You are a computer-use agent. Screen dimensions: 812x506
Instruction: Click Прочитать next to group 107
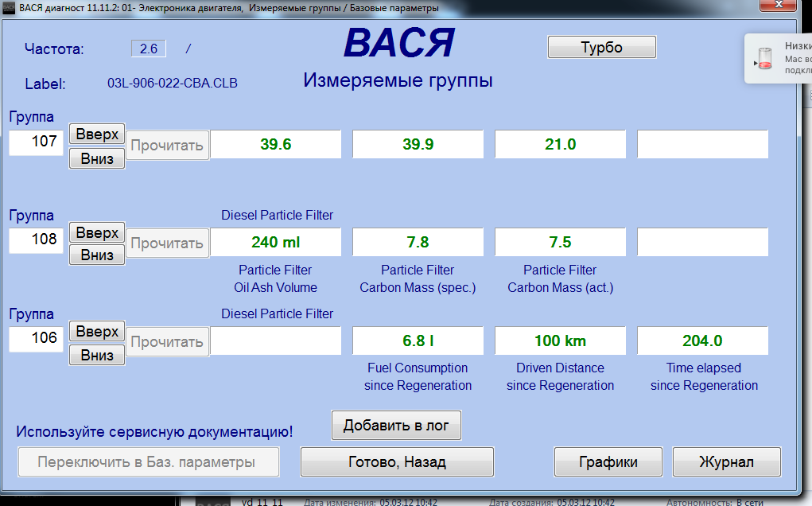tap(167, 146)
